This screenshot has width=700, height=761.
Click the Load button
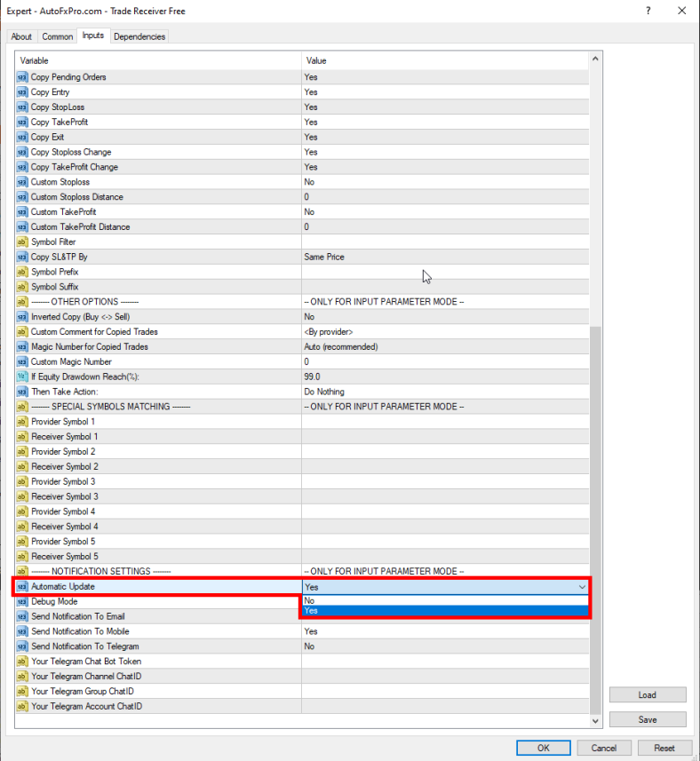pos(647,695)
